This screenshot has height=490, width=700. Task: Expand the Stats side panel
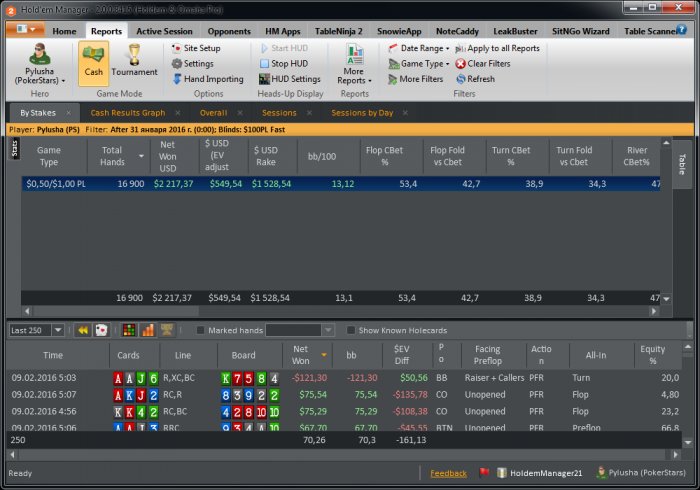tap(14, 149)
